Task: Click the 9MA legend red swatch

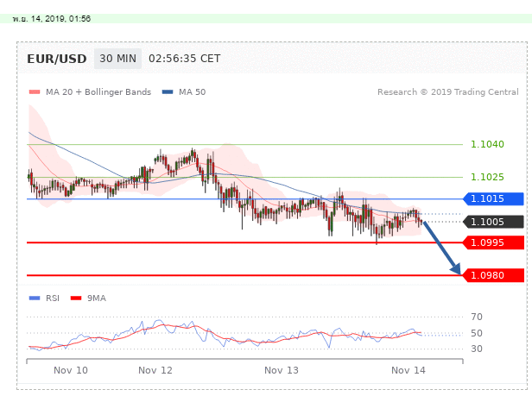Action: (x=76, y=299)
